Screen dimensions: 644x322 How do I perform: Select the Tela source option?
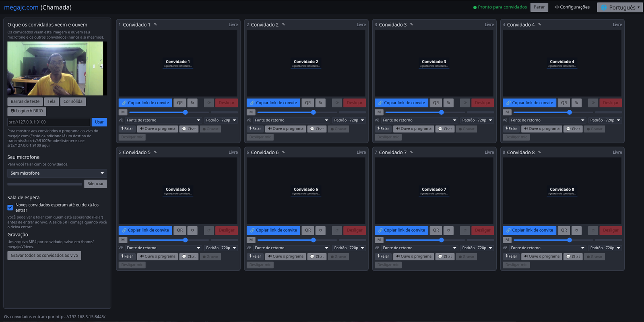click(x=52, y=101)
